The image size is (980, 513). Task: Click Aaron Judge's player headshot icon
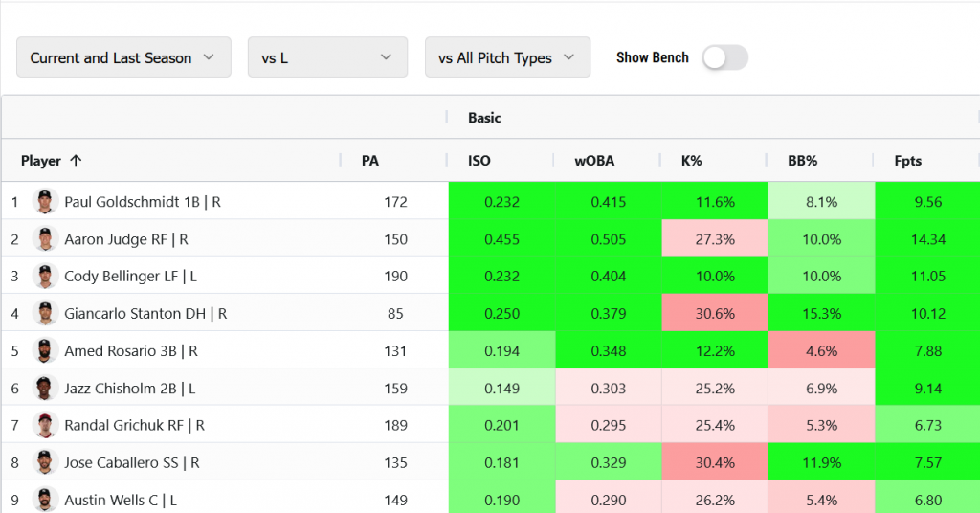click(45, 239)
